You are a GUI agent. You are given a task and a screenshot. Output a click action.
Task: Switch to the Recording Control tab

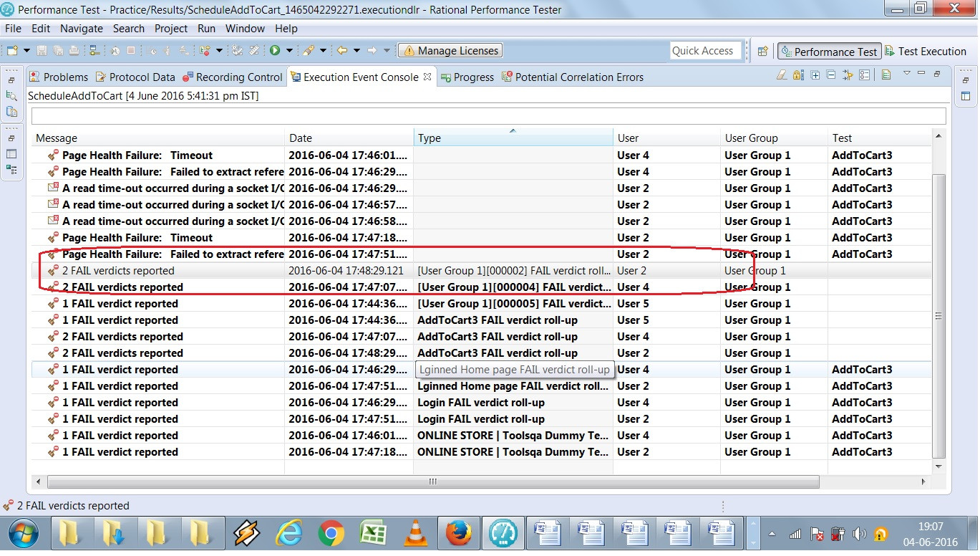pos(233,77)
